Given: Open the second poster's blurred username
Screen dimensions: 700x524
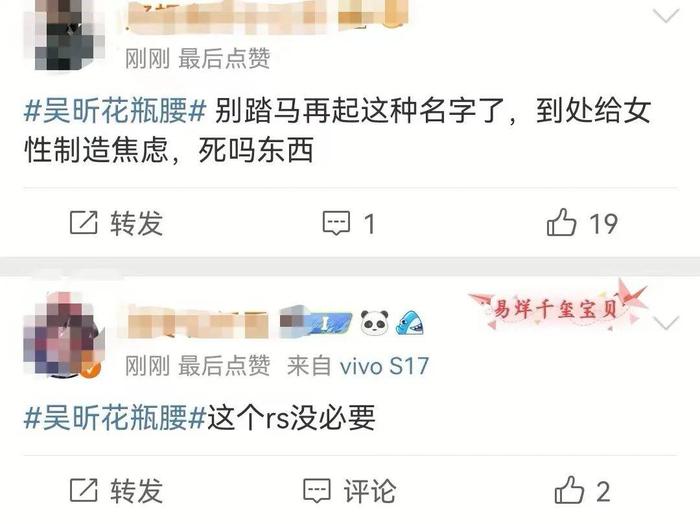Looking at the screenshot, I should (x=197, y=322).
